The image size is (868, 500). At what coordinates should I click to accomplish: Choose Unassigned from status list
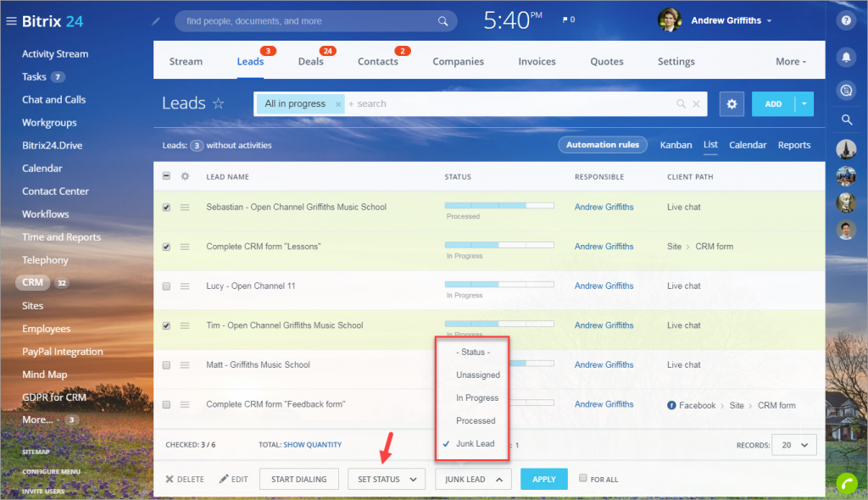(x=478, y=375)
